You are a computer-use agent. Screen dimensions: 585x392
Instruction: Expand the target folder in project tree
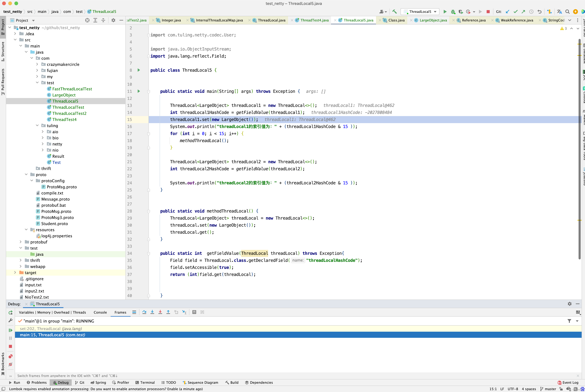[x=15, y=273]
